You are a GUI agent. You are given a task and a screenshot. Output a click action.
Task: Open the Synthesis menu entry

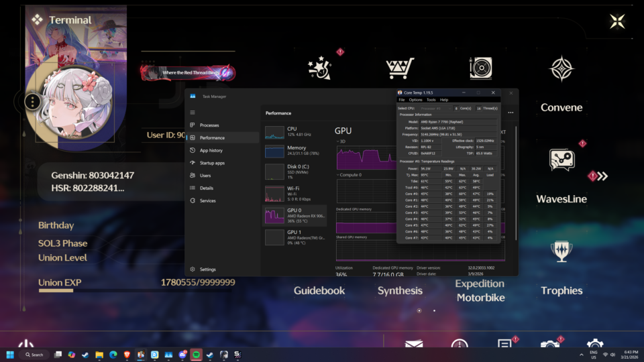point(400,290)
